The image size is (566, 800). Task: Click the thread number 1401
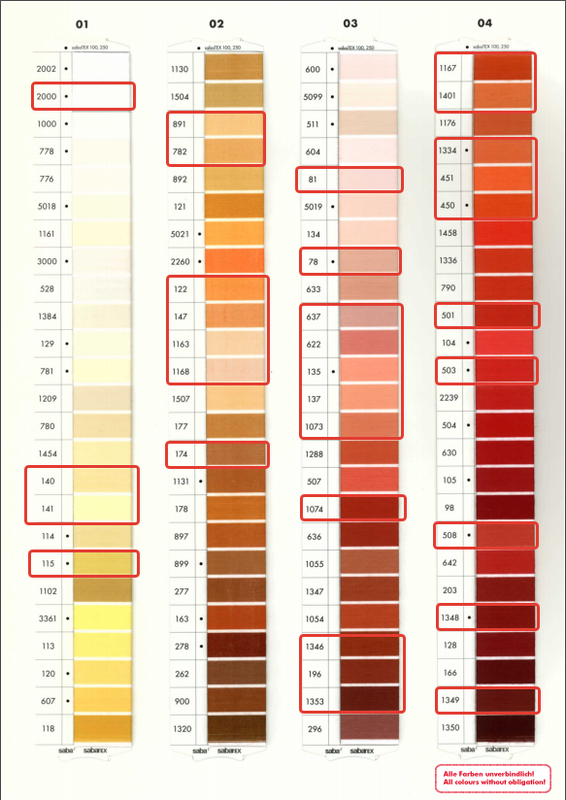pyautogui.click(x=448, y=95)
